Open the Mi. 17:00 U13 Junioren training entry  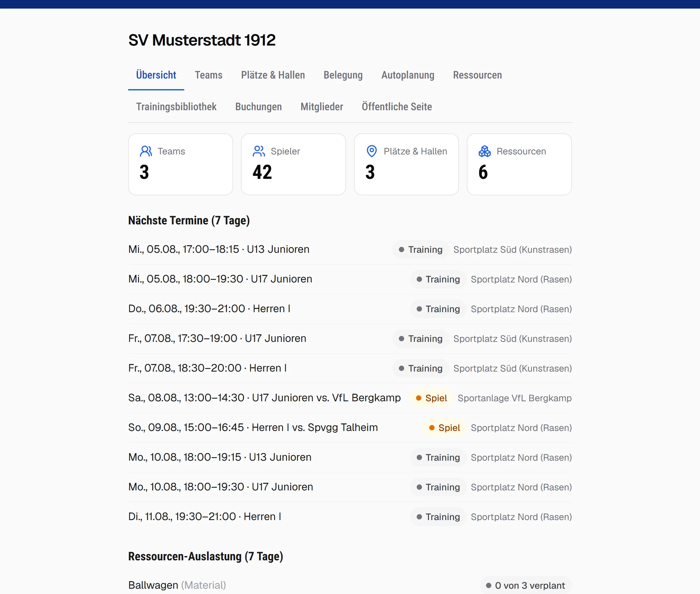[350, 249]
